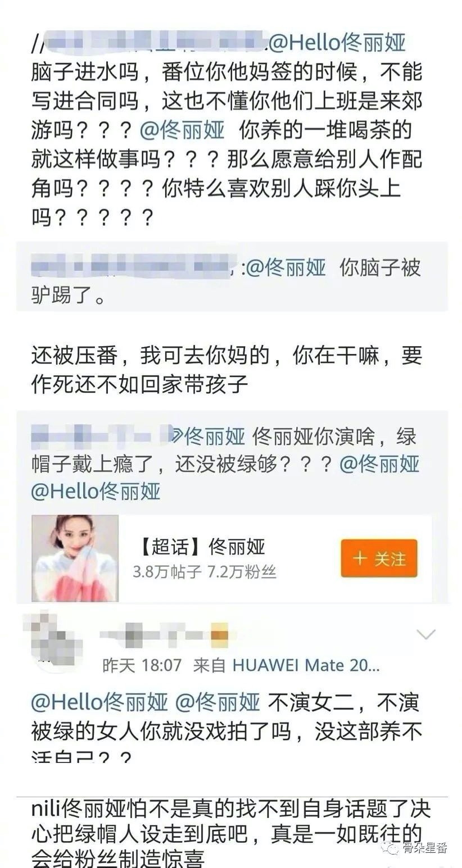
Task: Click the plus icon on the follow button
Action: point(360,558)
